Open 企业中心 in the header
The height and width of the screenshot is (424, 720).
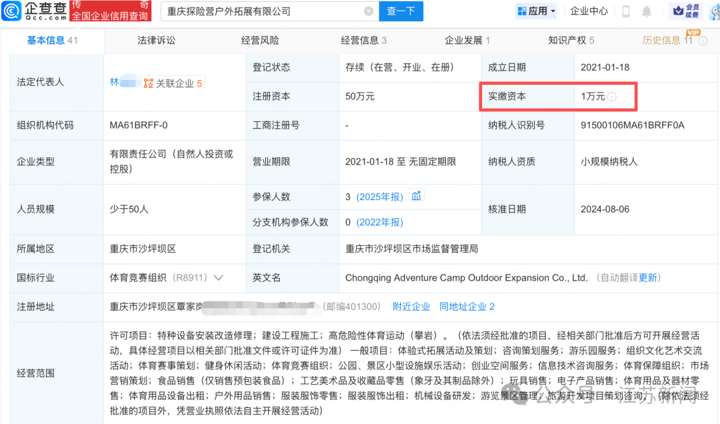589,11
